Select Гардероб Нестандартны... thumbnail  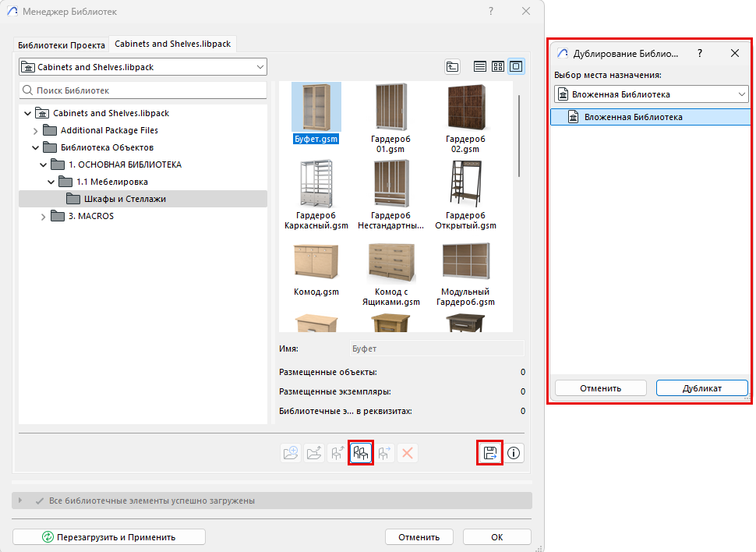tap(390, 194)
